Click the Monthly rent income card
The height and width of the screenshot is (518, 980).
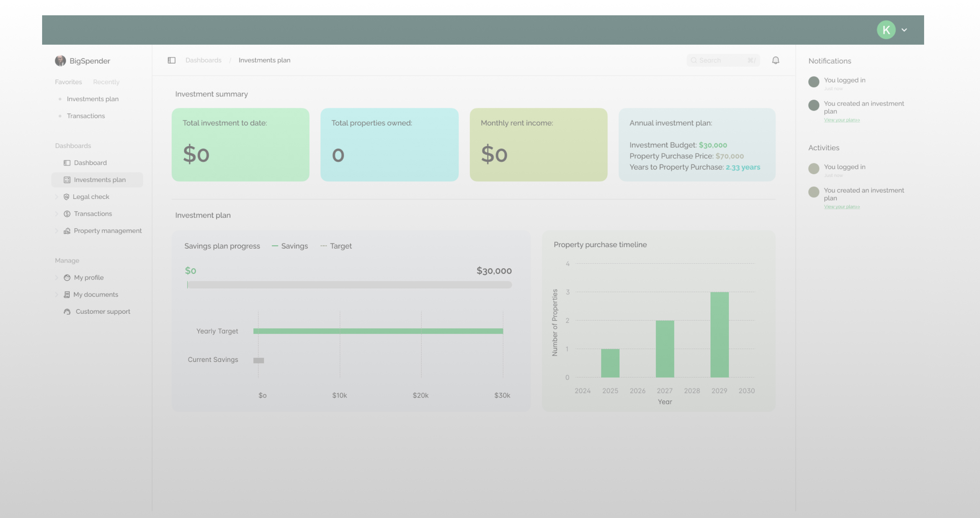539,145
